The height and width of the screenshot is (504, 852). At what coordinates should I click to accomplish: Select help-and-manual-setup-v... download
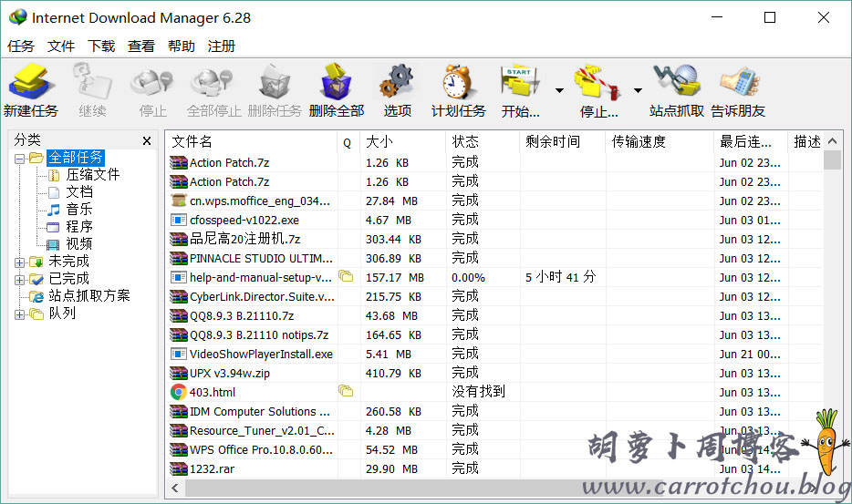(x=260, y=278)
